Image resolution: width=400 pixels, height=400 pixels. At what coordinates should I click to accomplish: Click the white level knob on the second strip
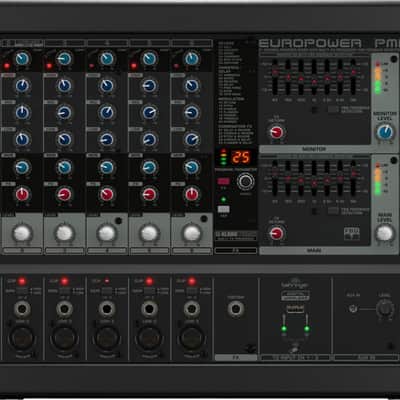coord(65,233)
